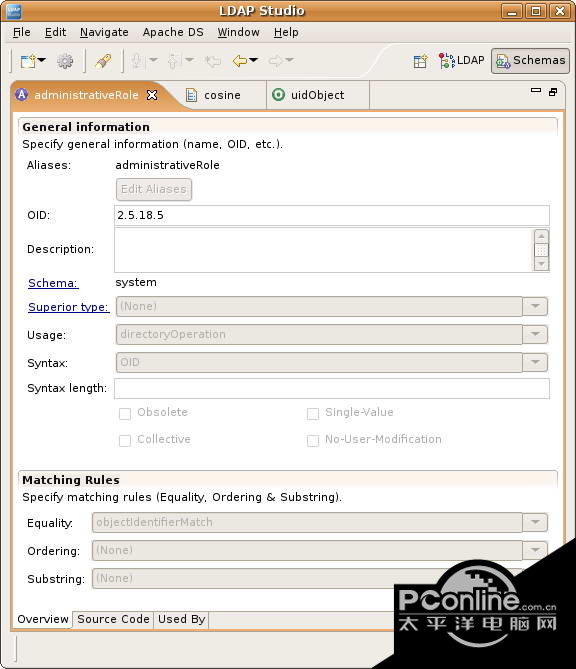Image resolution: width=576 pixels, height=669 pixels.
Task: Click into the OID field
Action: (x=332, y=215)
